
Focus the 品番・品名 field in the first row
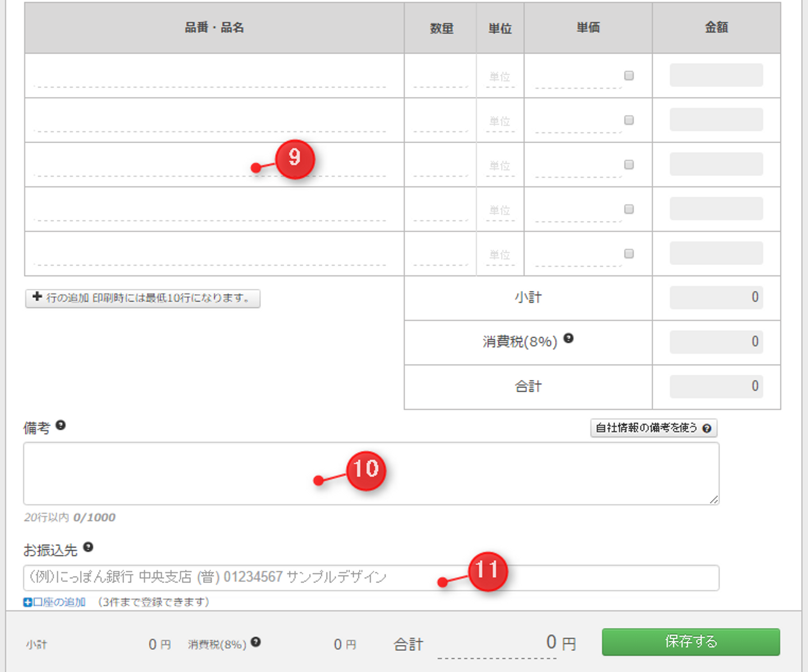click(210, 77)
